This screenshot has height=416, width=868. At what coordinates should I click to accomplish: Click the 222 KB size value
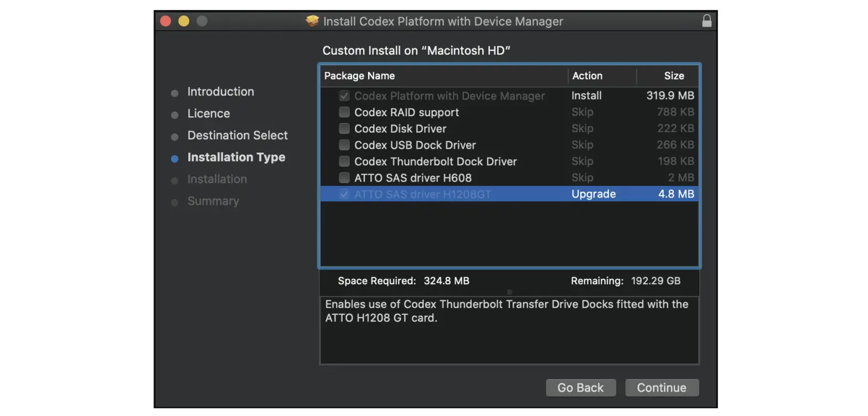[x=675, y=128]
